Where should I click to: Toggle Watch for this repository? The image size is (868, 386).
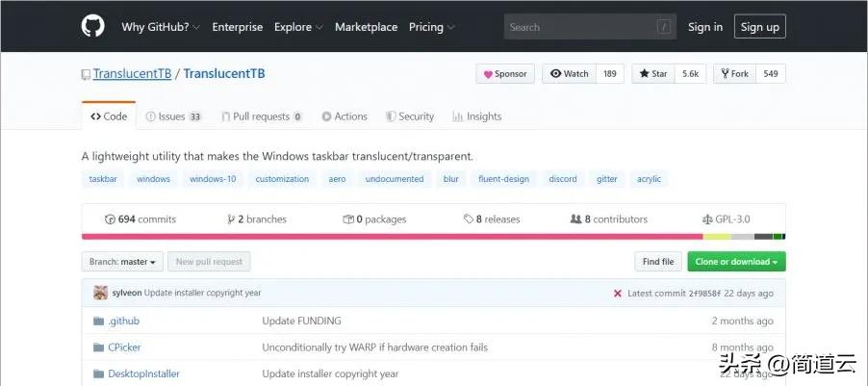pos(569,74)
